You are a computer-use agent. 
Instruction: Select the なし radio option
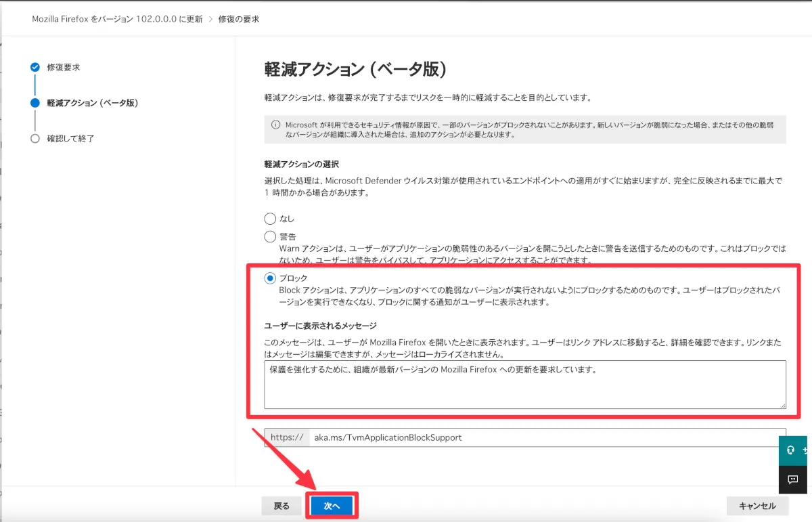[270, 219]
